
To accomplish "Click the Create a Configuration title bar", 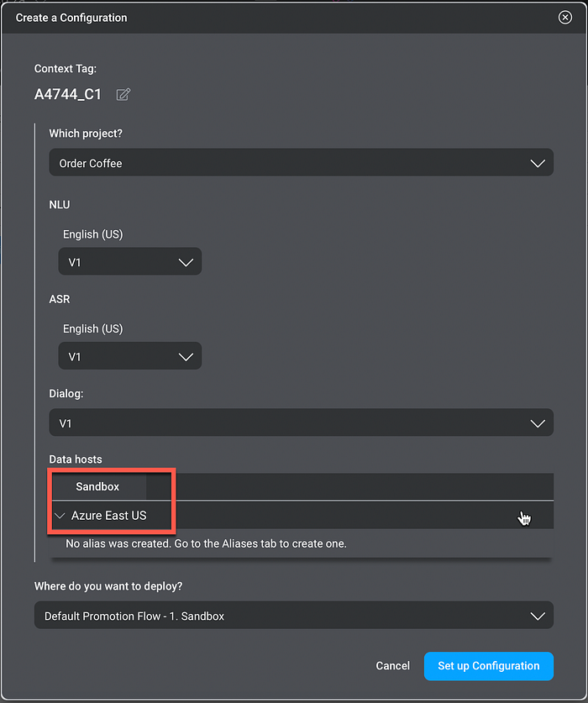I will click(x=294, y=18).
